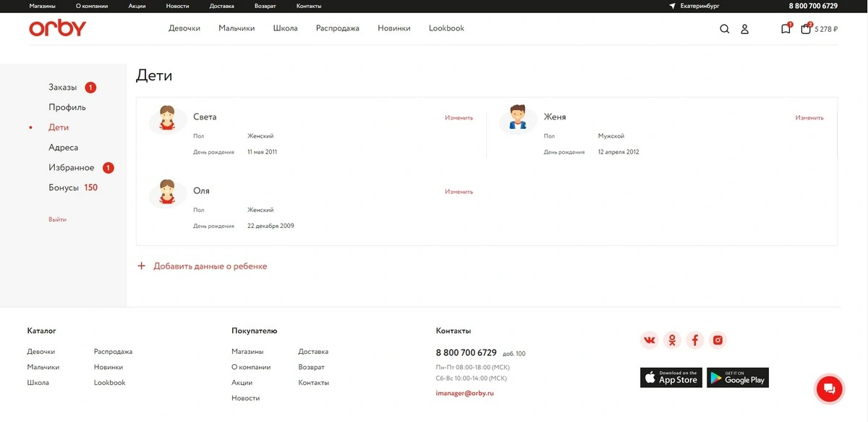Viewport: 868px width, 422px height.
Task: Open the red live chat bubble
Action: click(x=829, y=389)
